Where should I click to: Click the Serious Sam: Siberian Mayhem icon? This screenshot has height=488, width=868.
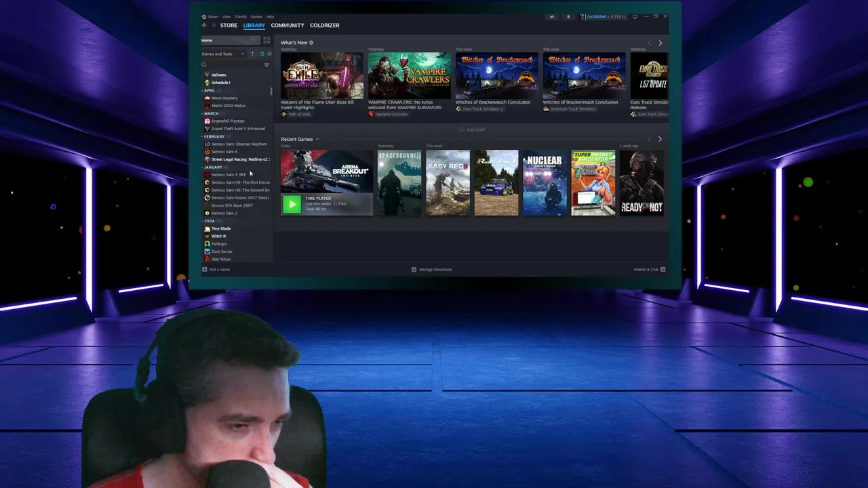[x=208, y=144]
